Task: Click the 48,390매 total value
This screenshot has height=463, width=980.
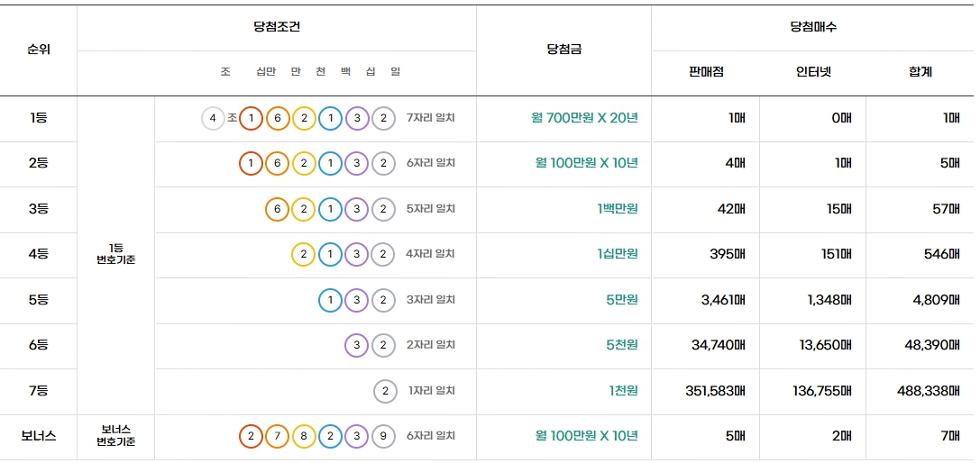Action: (932, 345)
